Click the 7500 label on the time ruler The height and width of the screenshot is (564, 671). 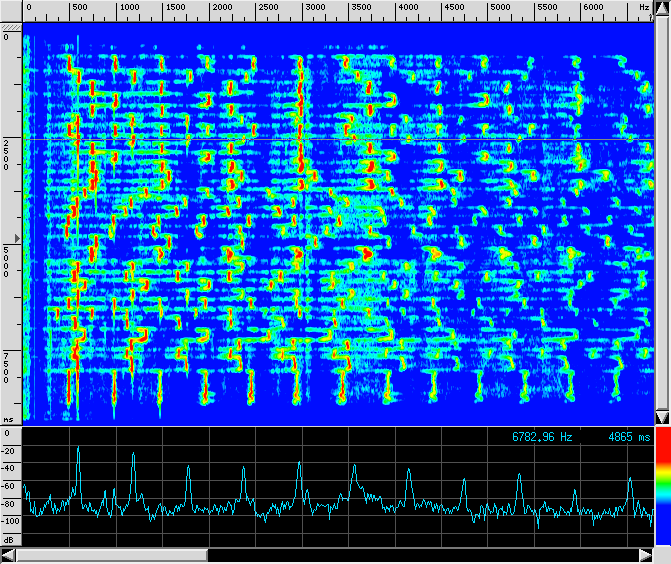pos(8,367)
